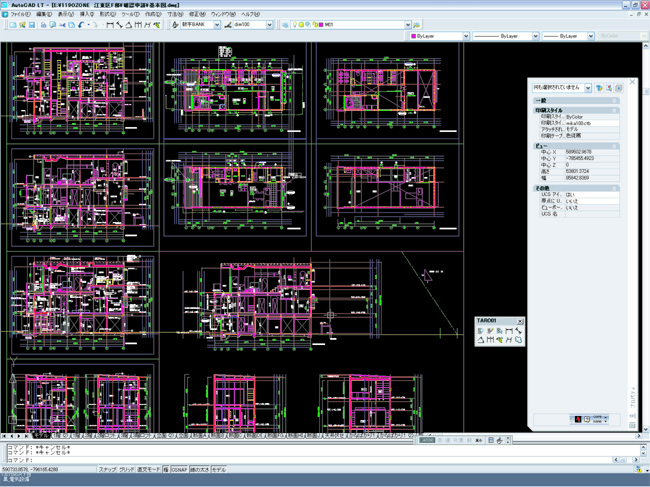Toggle グリッド display in the status bar

(126, 469)
